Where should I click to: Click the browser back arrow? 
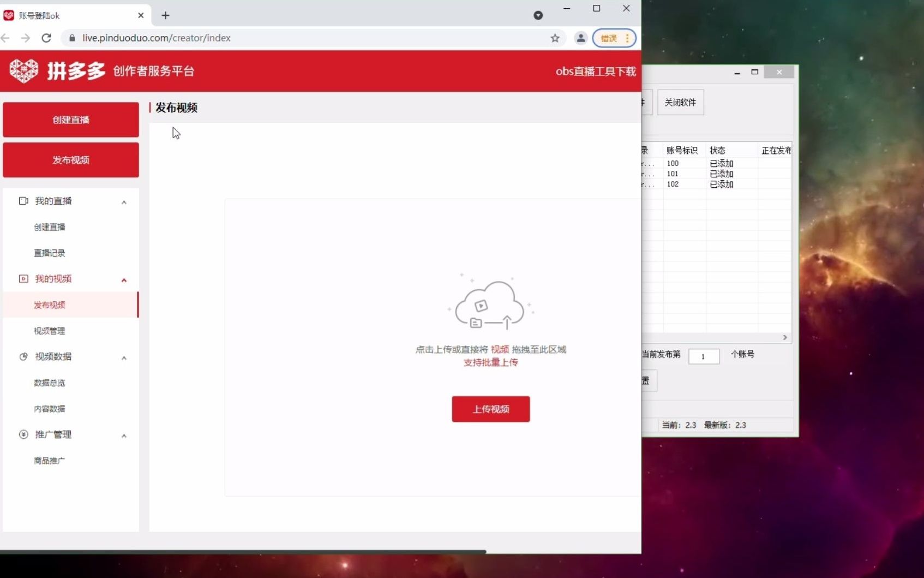[x=5, y=38]
